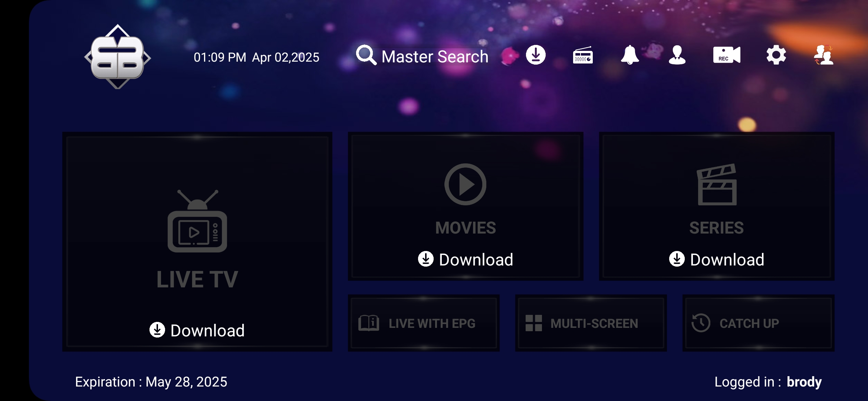Click the app logo
Image resolution: width=868 pixels, height=401 pixels.
[x=118, y=57]
